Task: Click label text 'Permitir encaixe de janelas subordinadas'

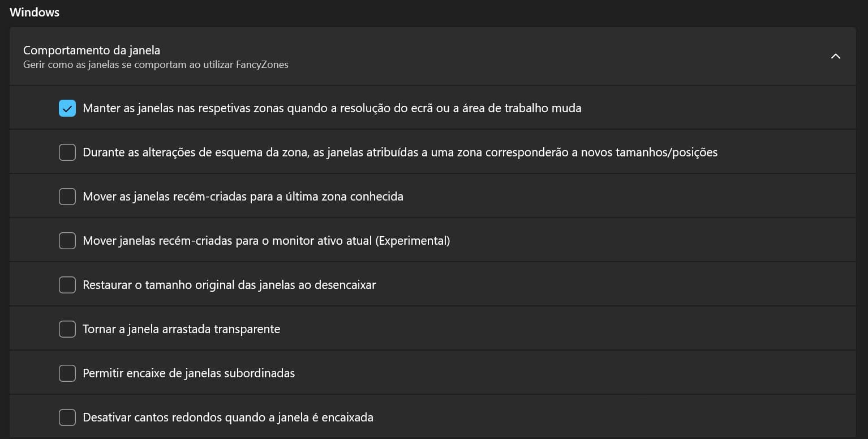Action: (188, 373)
